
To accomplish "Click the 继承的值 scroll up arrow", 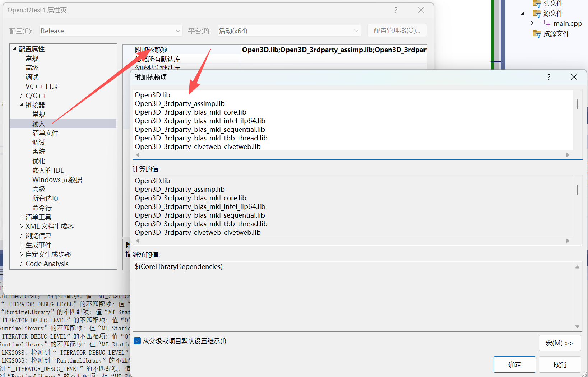I will pyautogui.click(x=577, y=267).
